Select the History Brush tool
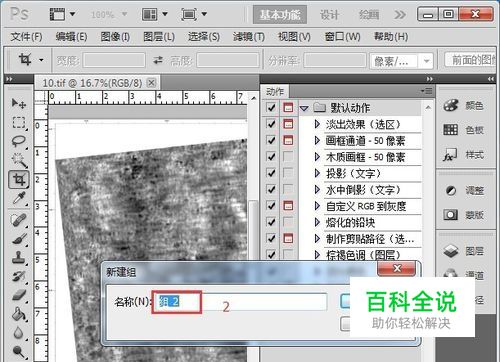 18,276
